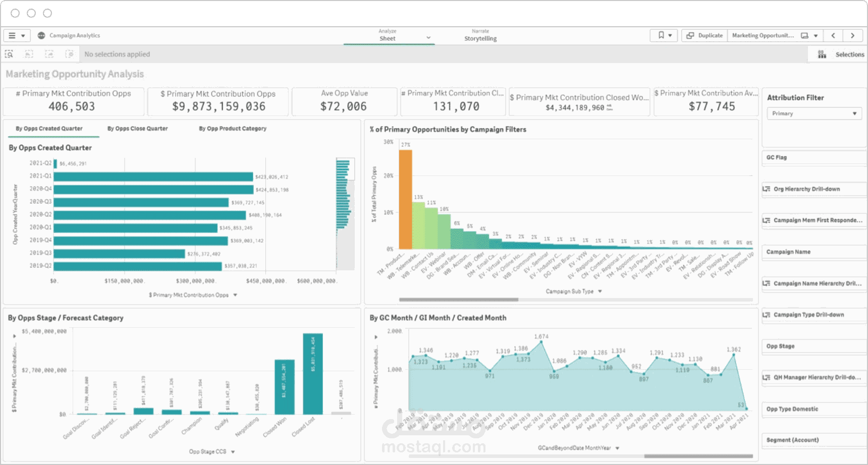Screen dimensions: 868x465
Task: Open the Opp Type Domestic filter
Action: [813, 409]
